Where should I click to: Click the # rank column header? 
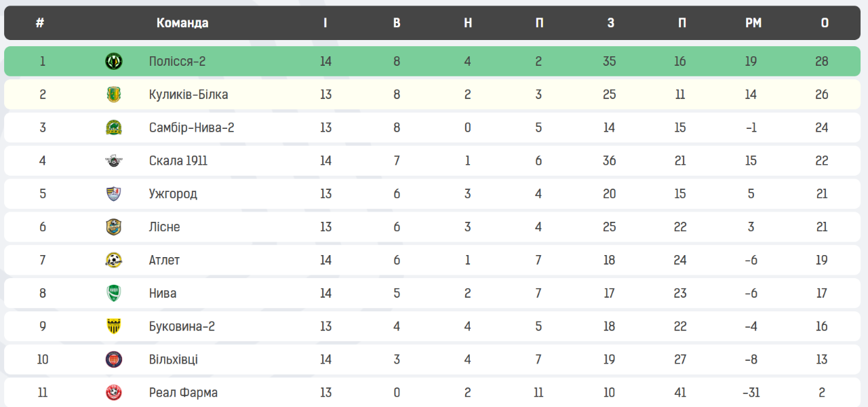(40, 23)
